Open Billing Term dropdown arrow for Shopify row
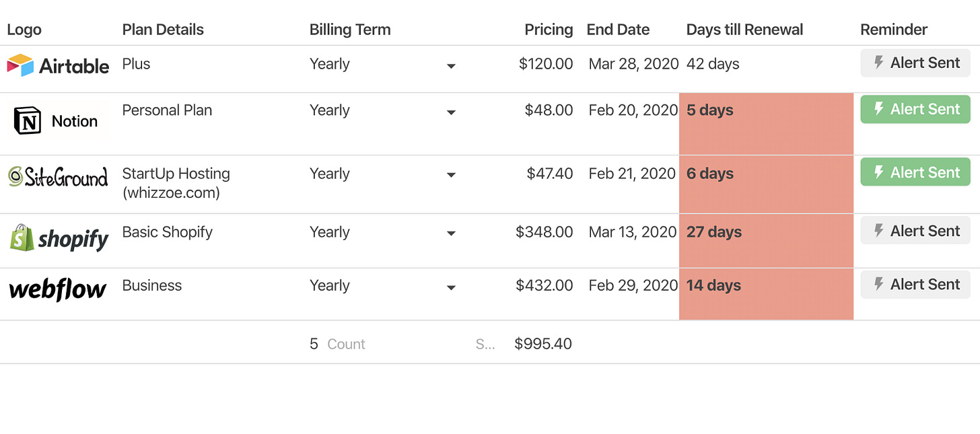 pyautogui.click(x=451, y=233)
